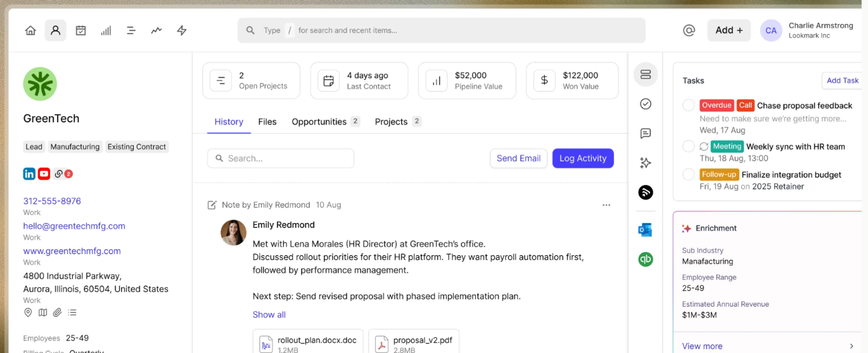
Task: Open the extra links icon with badge 2
Action: (x=63, y=174)
